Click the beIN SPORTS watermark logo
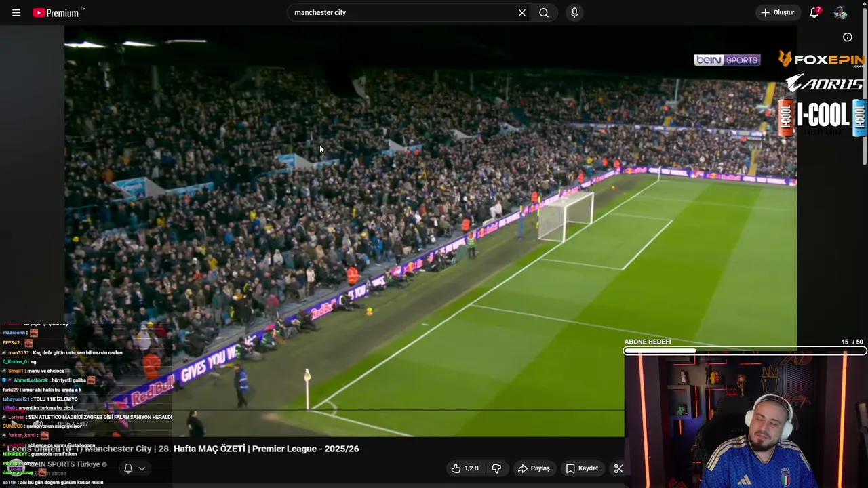This screenshot has height=488, width=868. coord(727,60)
